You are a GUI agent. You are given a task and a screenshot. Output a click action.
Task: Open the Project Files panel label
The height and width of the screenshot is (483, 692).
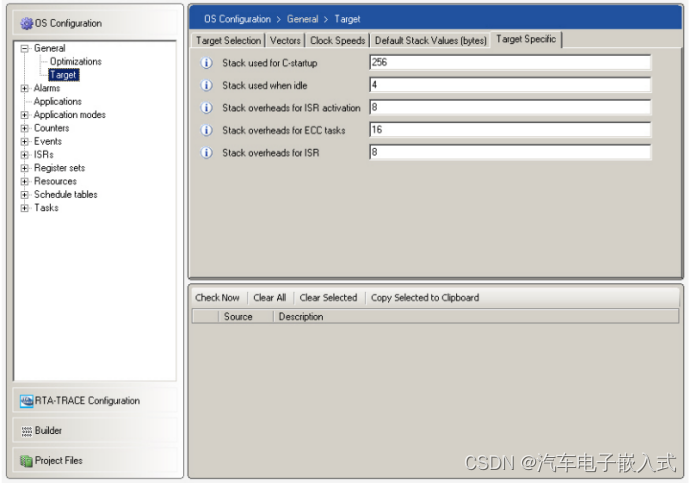pyautogui.click(x=59, y=461)
